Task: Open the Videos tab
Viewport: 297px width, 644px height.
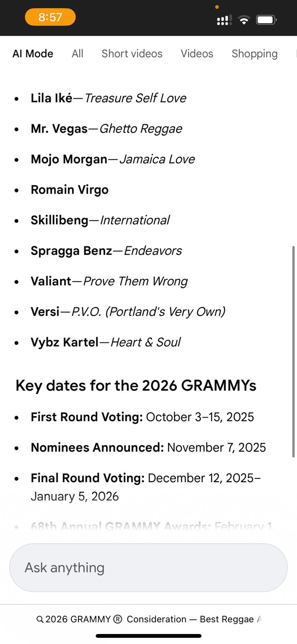Action: tap(197, 54)
